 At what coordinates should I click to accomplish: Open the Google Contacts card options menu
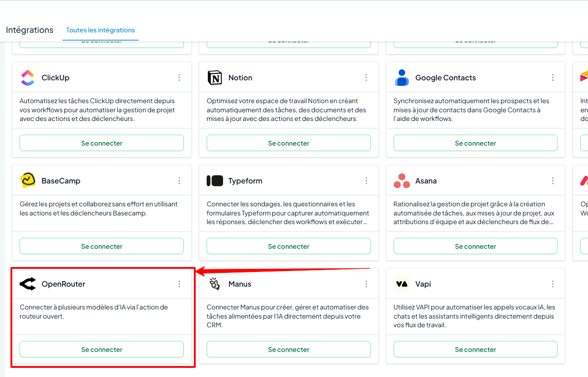(553, 78)
